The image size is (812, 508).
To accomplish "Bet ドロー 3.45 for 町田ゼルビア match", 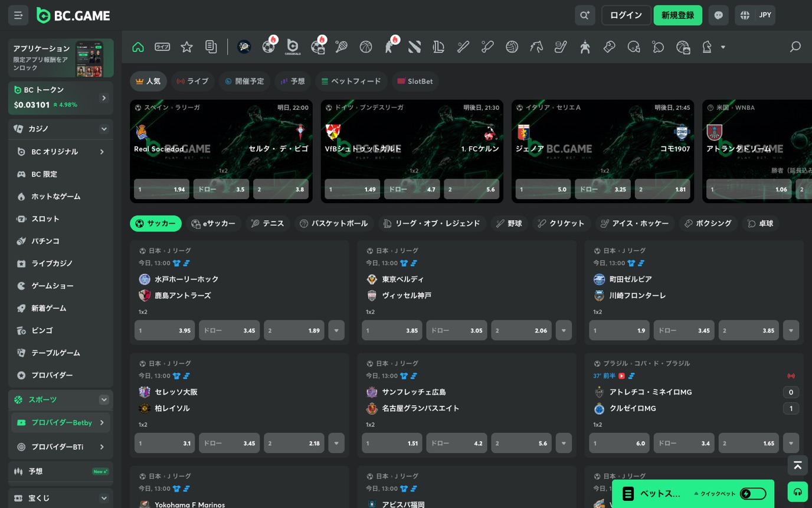I will [x=684, y=331].
